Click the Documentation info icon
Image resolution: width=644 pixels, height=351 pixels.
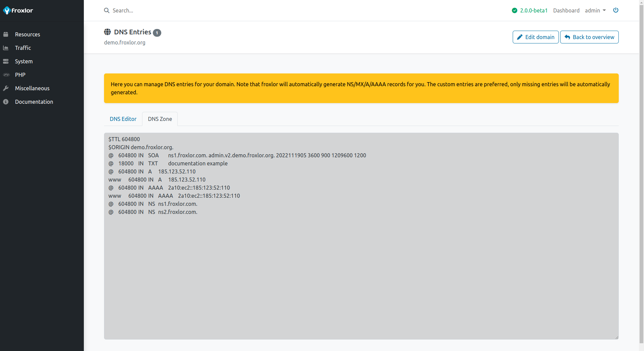pyautogui.click(x=6, y=102)
